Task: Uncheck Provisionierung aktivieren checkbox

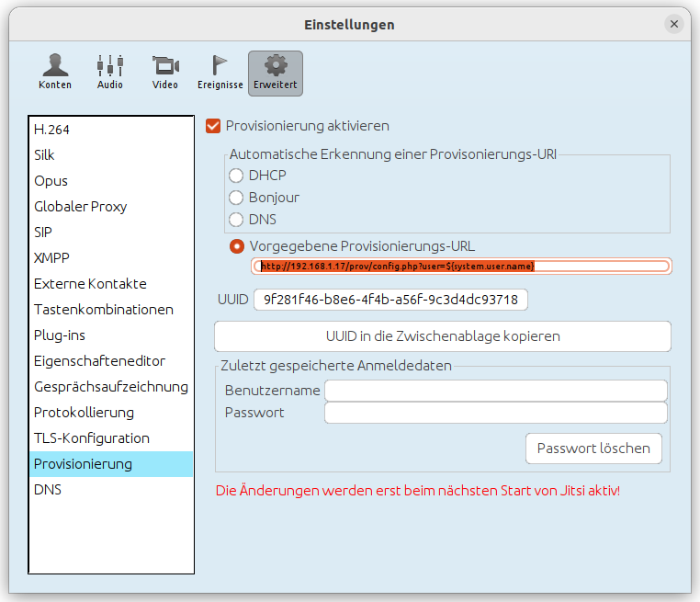Action: [214, 126]
